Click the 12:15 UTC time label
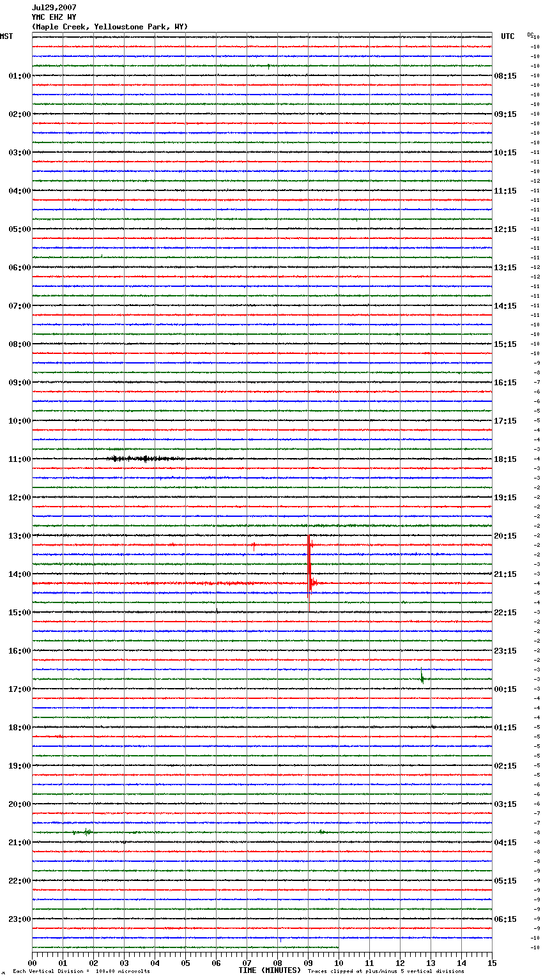 pos(505,229)
